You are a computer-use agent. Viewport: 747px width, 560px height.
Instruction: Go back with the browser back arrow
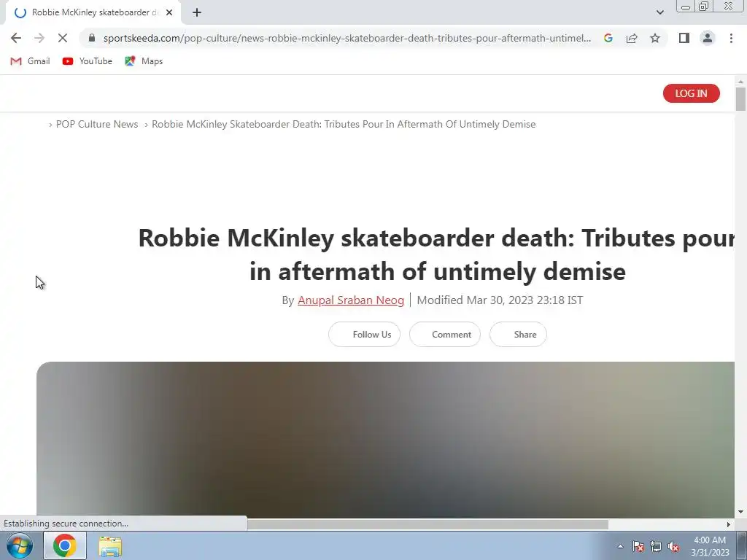click(x=16, y=38)
